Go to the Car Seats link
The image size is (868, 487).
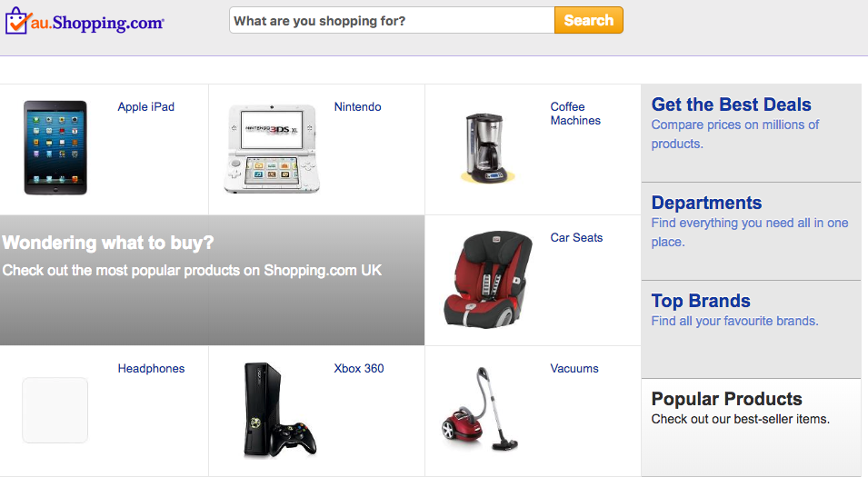pos(576,238)
